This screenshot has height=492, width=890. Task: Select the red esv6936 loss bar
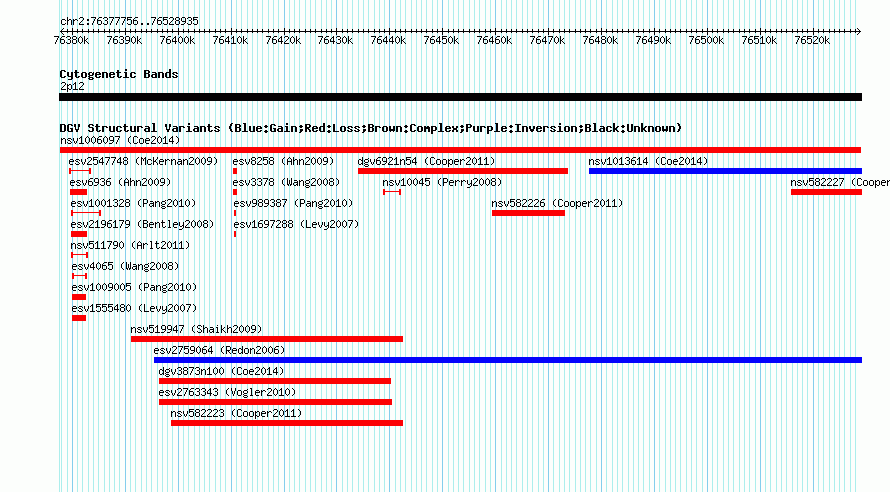coord(78,192)
